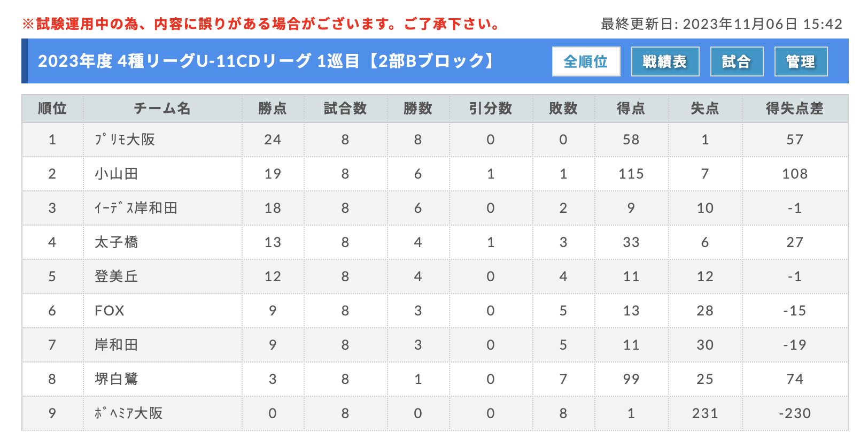Open the 試合 tab
Viewport: 868px width, 447px height.
click(737, 61)
